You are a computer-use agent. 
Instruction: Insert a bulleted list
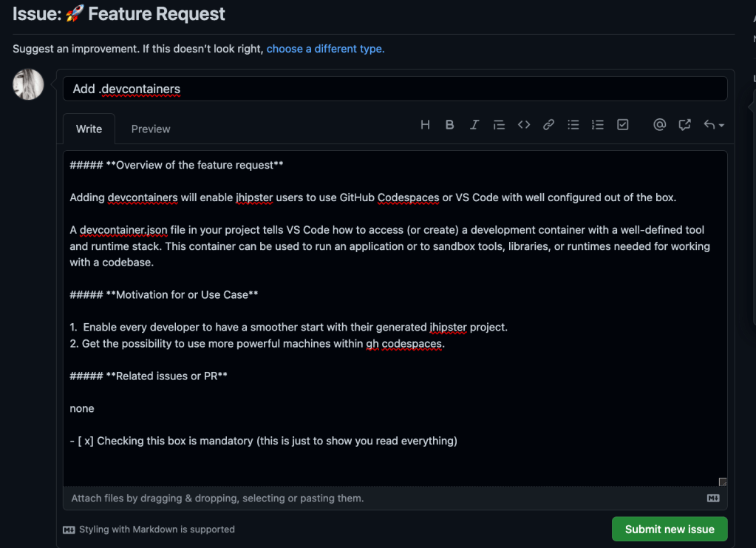pyautogui.click(x=573, y=125)
